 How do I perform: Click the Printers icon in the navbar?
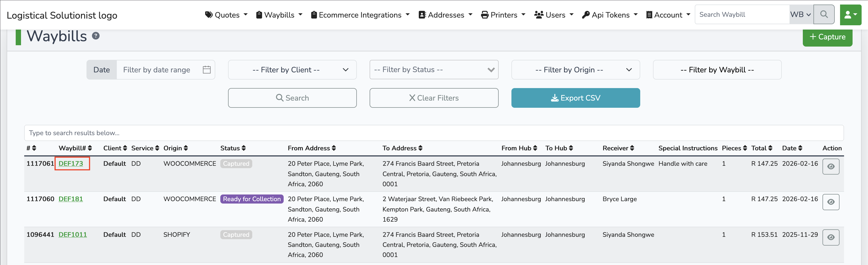point(484,14)
